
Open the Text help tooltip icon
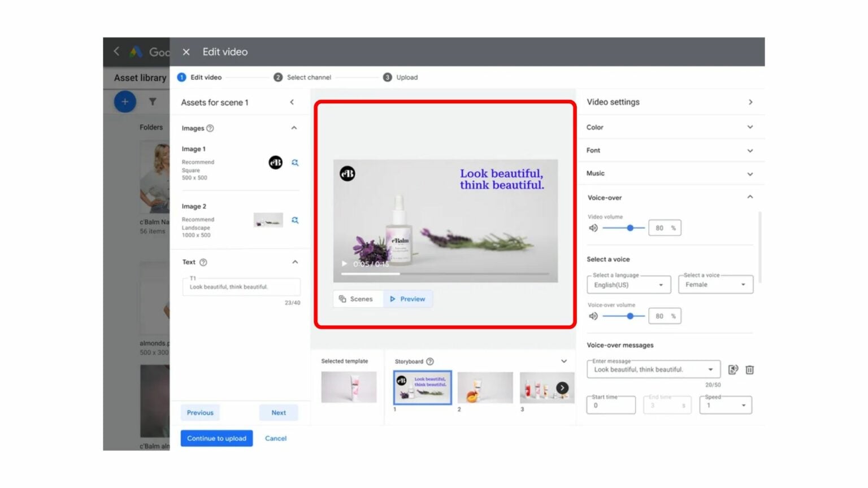click(203, 262)
